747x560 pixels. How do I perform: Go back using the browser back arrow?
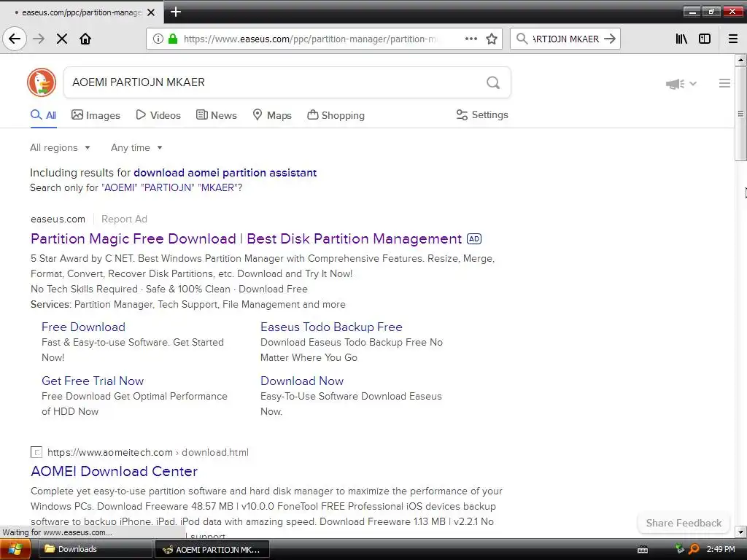point(15,39)
